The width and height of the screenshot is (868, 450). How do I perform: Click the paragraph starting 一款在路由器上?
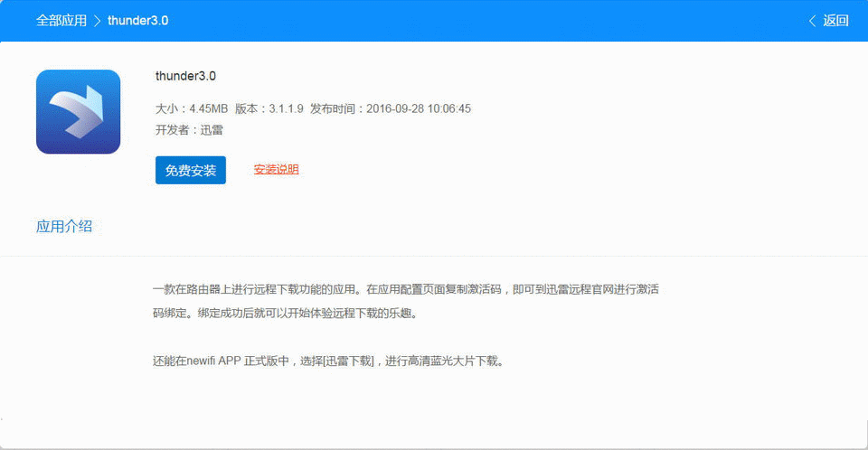click(x=406, y=301)
